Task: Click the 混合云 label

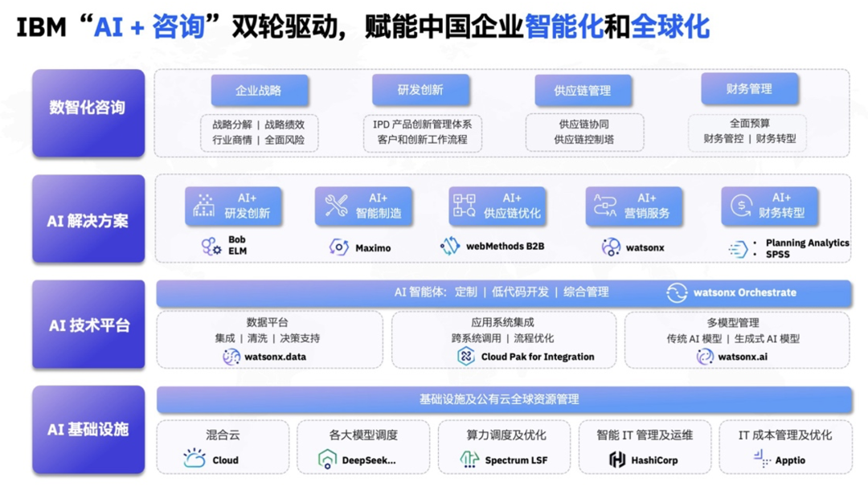Action: 223,435
